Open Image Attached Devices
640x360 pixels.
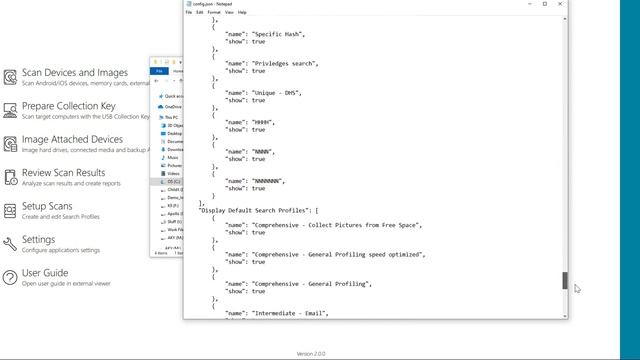[x=72, y=139]
